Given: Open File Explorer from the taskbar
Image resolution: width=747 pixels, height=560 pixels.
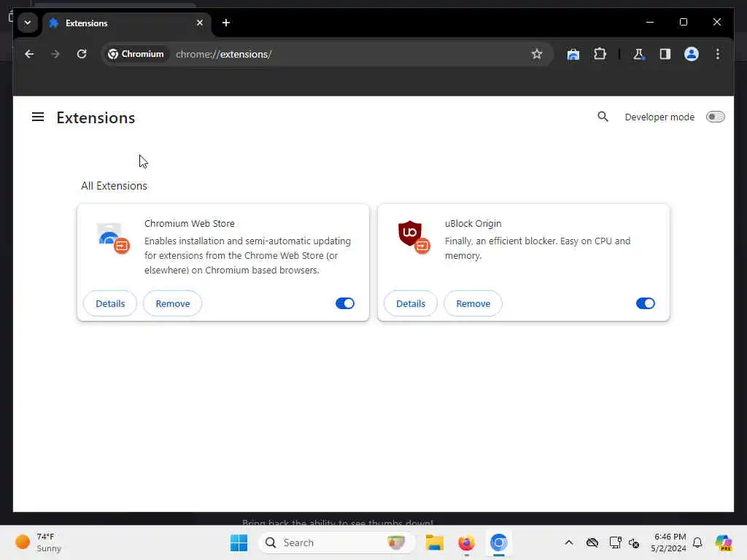Looking at the screenshot, I should click(x=435, y=542).
